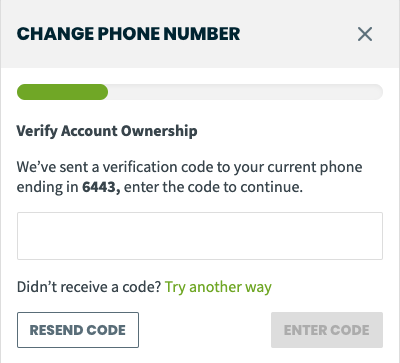400x363 pixels.
Task: Click the word PHONE in the dialog title
Action: [129, 34]
